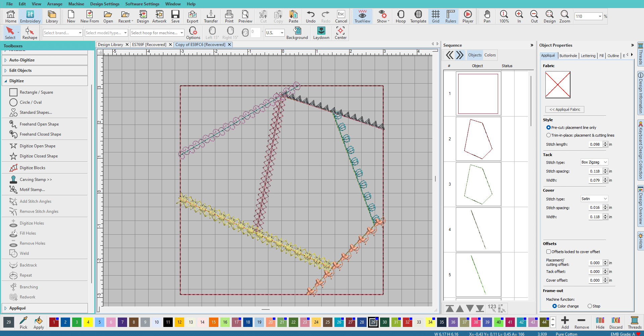Click the Options button in context toolbar
644x336 pixels.
pos(193,33)
